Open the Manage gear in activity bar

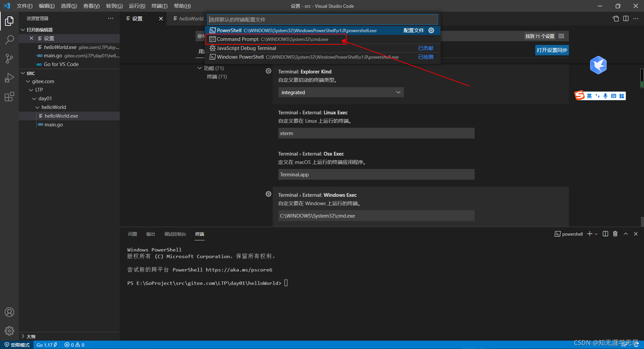(x=9, y=331)
